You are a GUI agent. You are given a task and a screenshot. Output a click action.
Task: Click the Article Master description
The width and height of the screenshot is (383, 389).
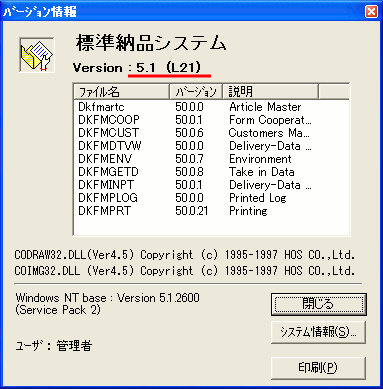click(x=265, y=107)
